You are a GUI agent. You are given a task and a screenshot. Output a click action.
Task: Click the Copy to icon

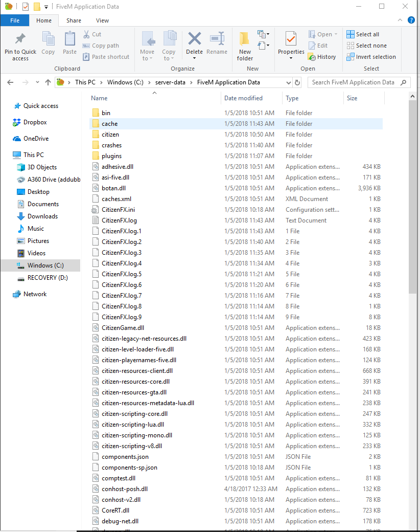[x=169, y=38]
